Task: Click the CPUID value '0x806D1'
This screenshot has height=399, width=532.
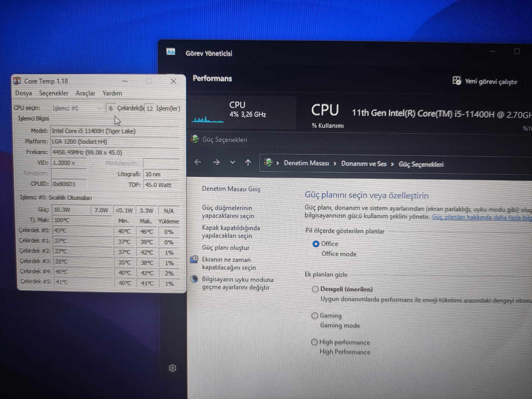Action: tap(69, 184)
